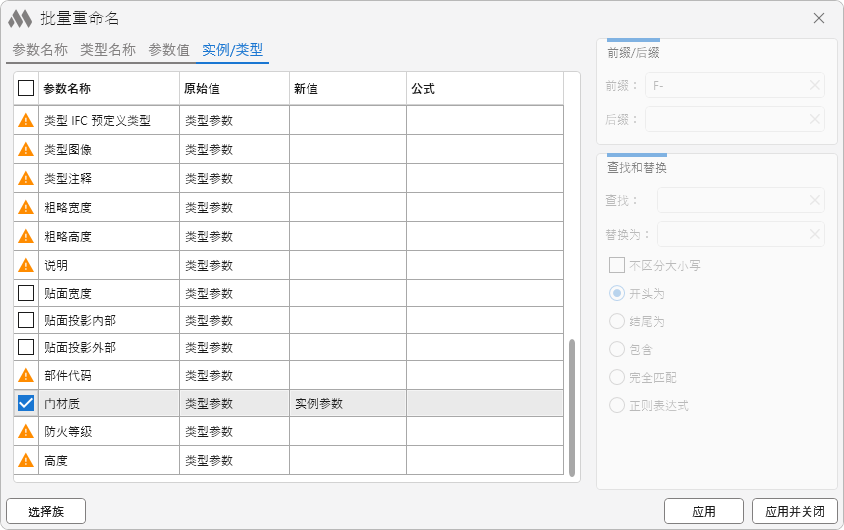This screenshot has width=844, height=530.
Task: Switch to the 参数名称 tab
Action: pos(40,50)
